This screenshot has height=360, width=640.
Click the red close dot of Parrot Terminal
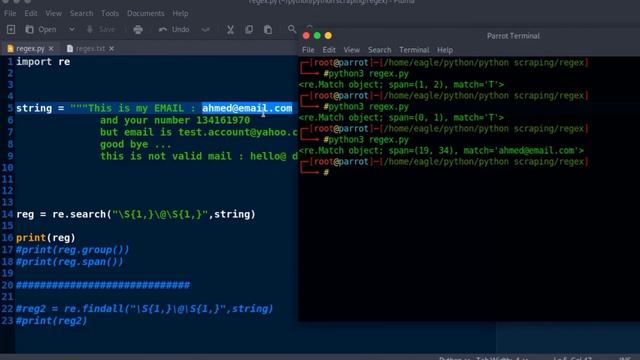pos(306,36)
